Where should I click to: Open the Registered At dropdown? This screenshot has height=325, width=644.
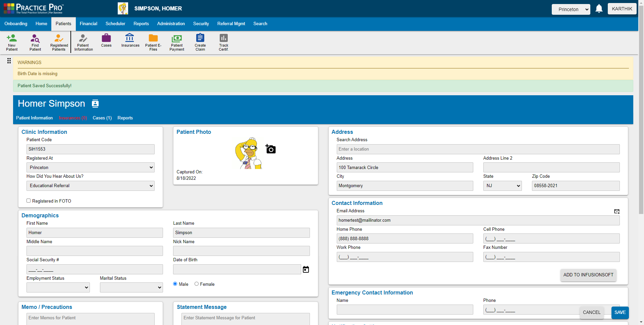90,167
